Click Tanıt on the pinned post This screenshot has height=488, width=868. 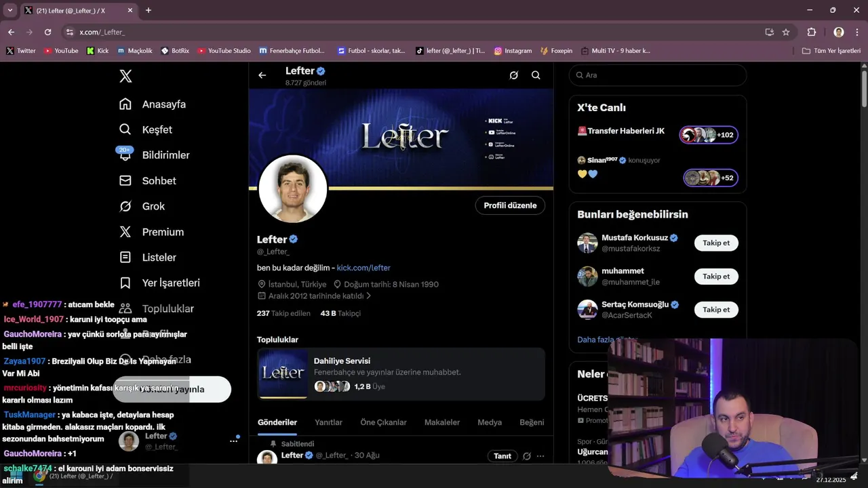(502, 456)
